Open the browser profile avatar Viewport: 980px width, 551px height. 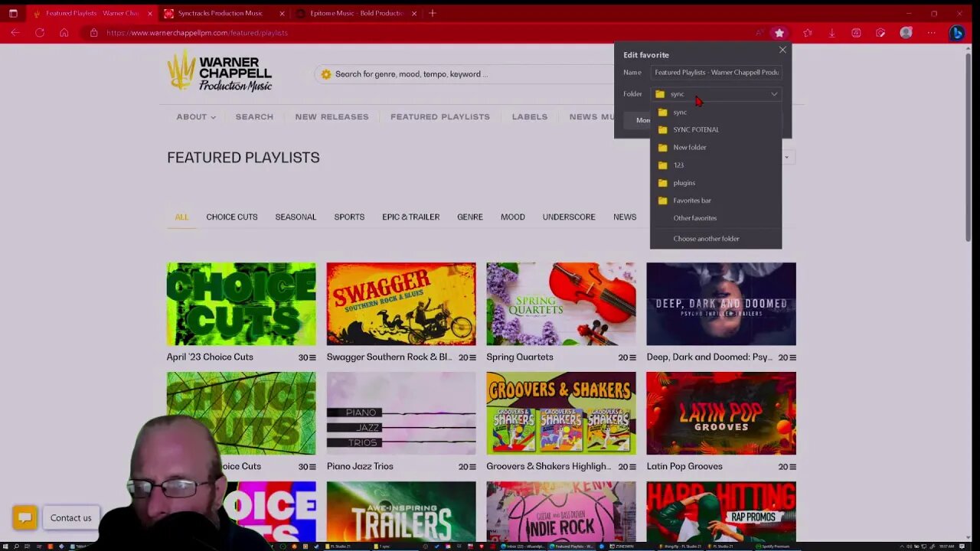pos(906,33)
